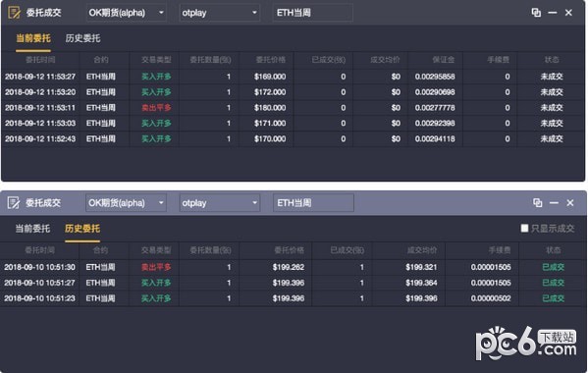This screenshot has height=373, width=588.
Task: Select the order row dated 2018-09-12 11:53:20
Action: pyautogui.click(x=294, y=92)
